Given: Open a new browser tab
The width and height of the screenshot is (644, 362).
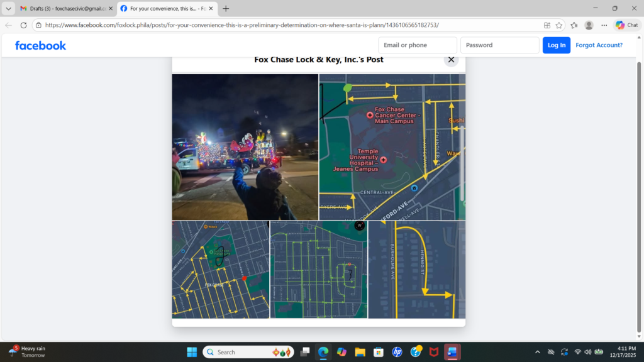Looking at the screenshot, I should tap(226, 9).
